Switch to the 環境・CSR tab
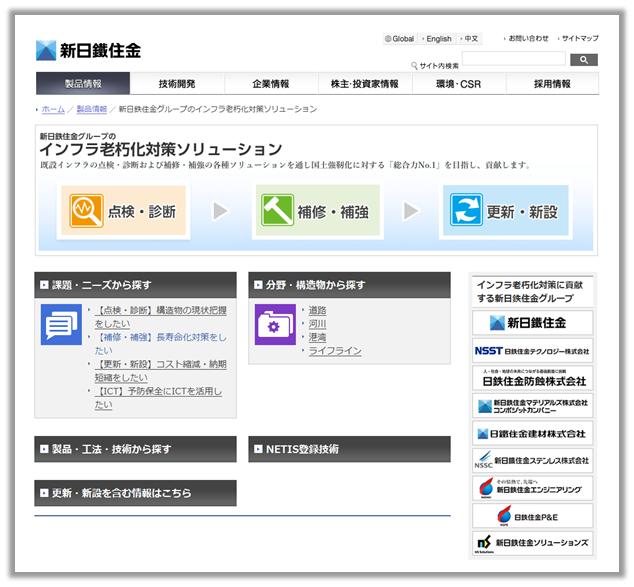The width and height of the screenshot is (634, 587). [458, 84]
